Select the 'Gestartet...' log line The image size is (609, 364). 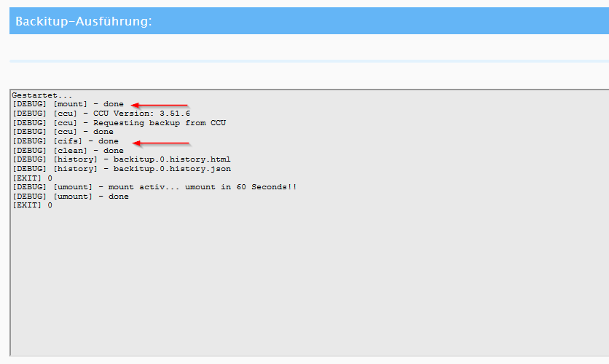pyautogui.click(x=42, y=95)
